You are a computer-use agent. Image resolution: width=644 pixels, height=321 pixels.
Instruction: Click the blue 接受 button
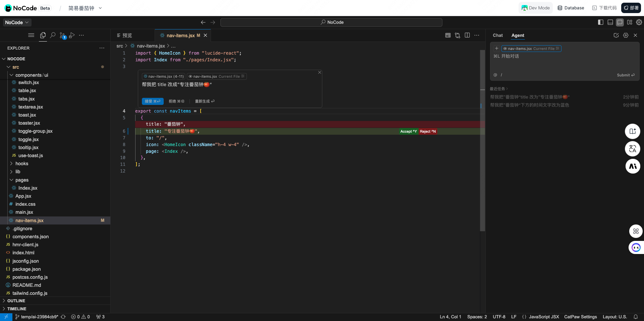153,101
